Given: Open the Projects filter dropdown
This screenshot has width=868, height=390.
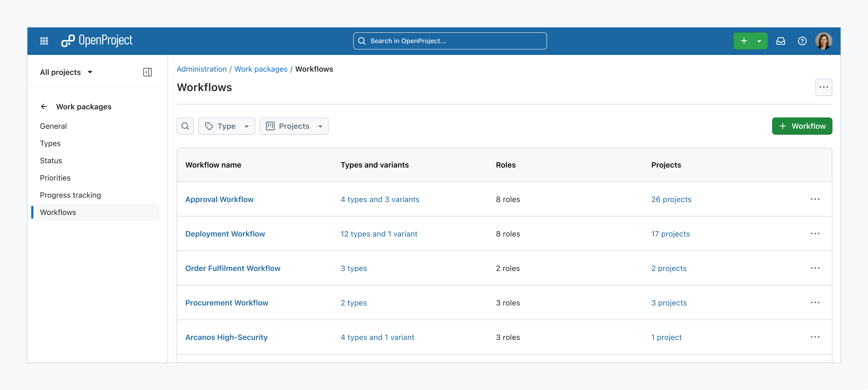Looking at the screenshot, I should tap(294, 126).
